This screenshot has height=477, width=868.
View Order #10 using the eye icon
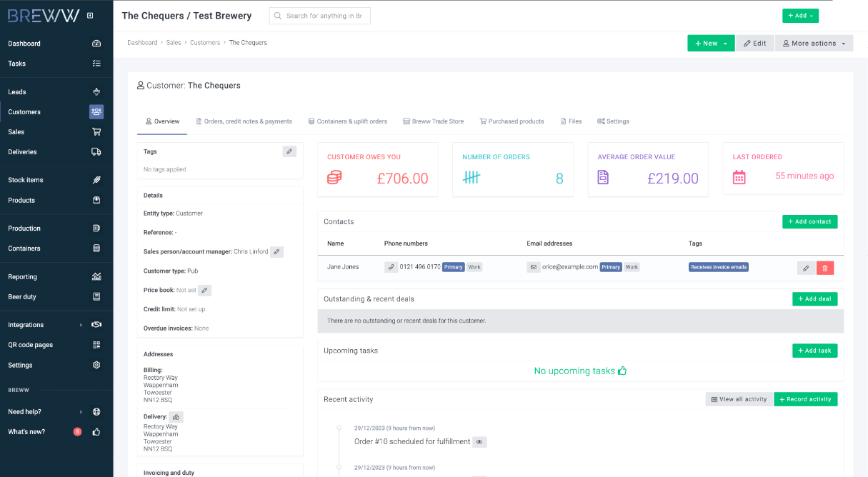479,442
